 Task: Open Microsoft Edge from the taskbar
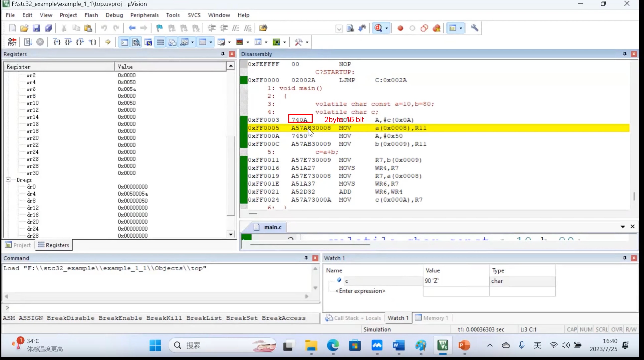tap(333, 346)
